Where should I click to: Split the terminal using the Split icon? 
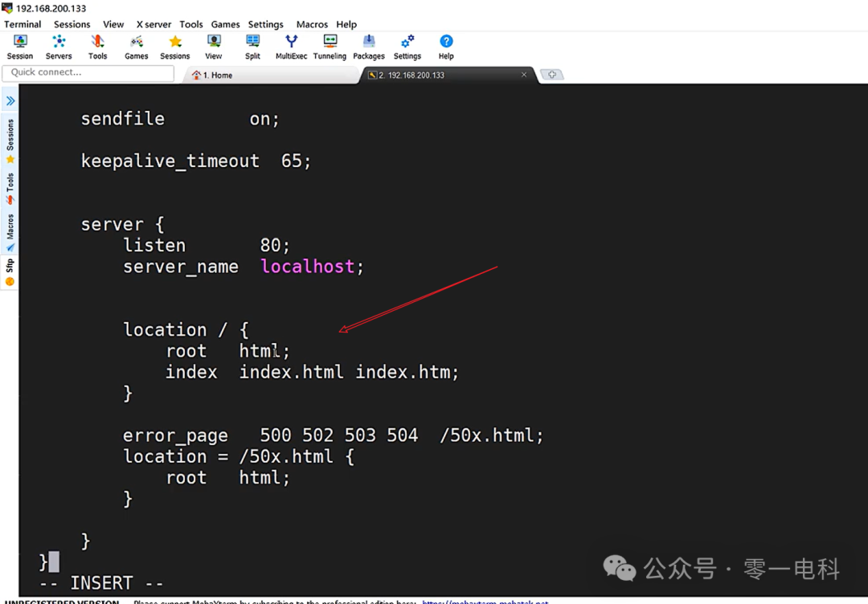(252, 46)
